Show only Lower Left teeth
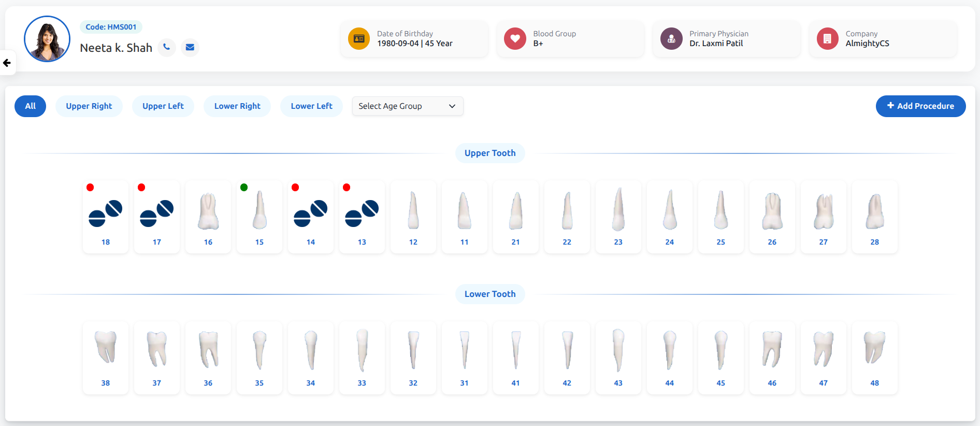The image size is (980, 426). point(311,106)
